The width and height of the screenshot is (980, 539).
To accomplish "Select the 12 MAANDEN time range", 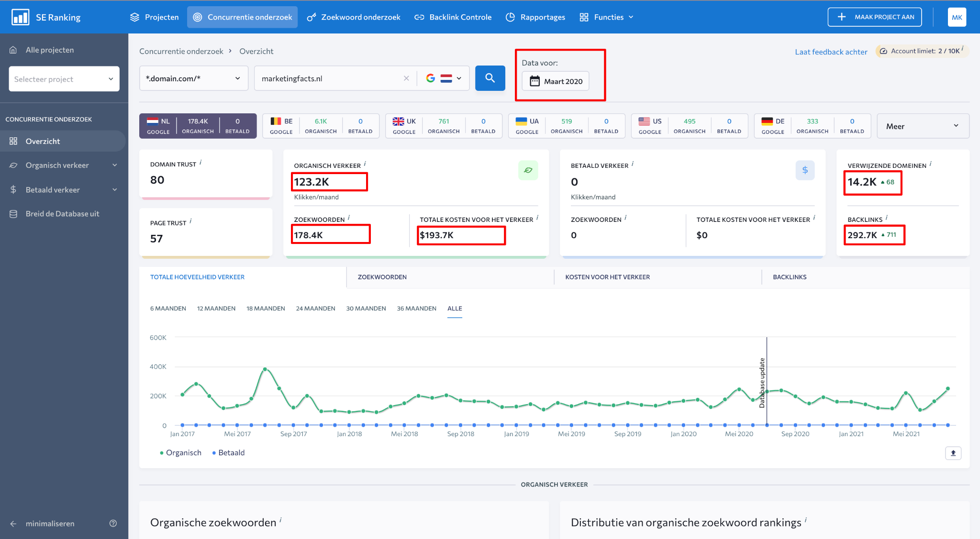I will pyautogui.click(x=216, y=308).
